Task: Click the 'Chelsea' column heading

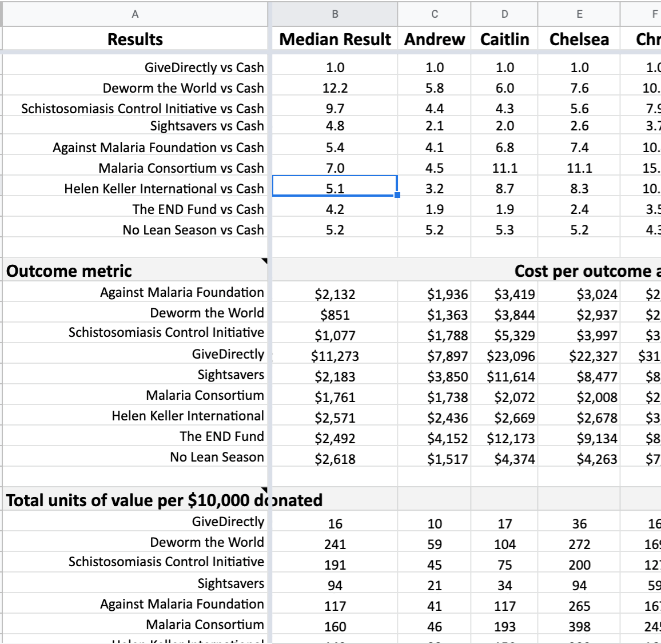Action: point(579,39)
